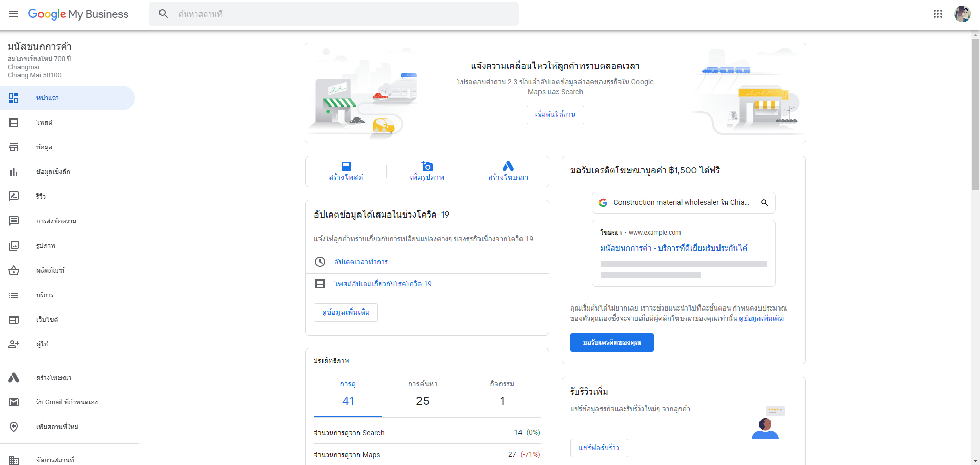Click the scrollbar down arrow
The image size is (980, 465).
click(976, 461)
